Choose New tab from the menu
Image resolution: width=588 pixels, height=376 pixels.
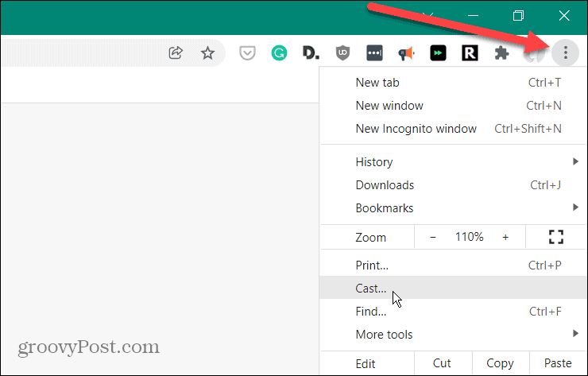tap(453, 83)
